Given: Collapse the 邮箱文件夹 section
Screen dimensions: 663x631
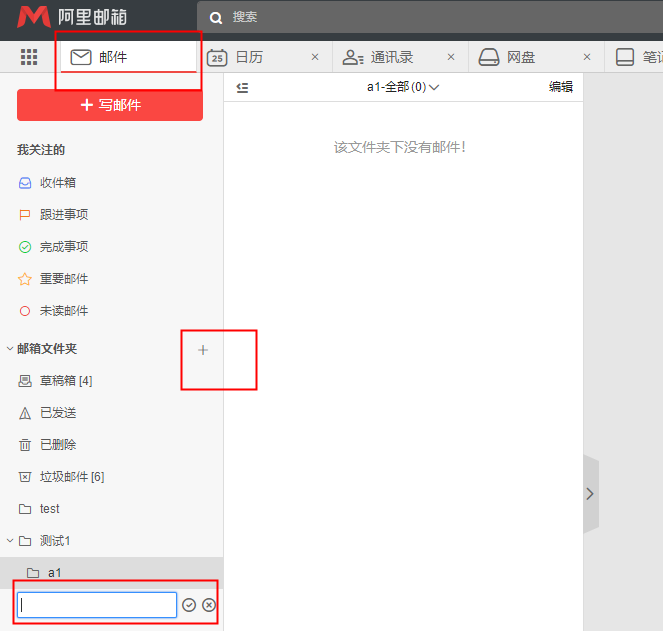Looking at the screenshot, I should pyautogui.click(x=10, y=349).
